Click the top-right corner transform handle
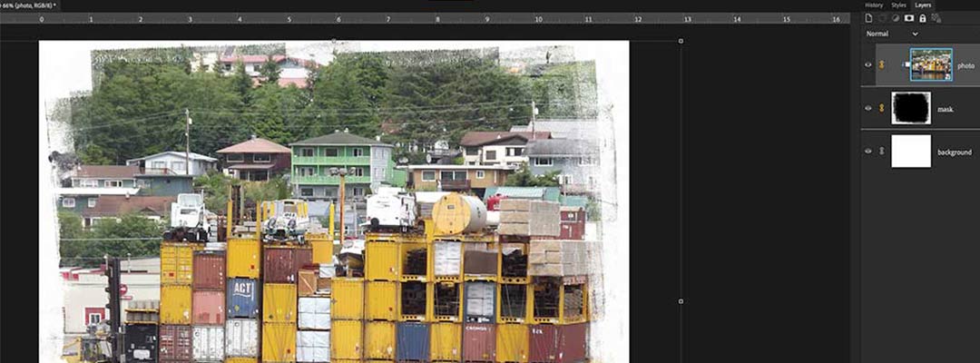 (681, 41)
